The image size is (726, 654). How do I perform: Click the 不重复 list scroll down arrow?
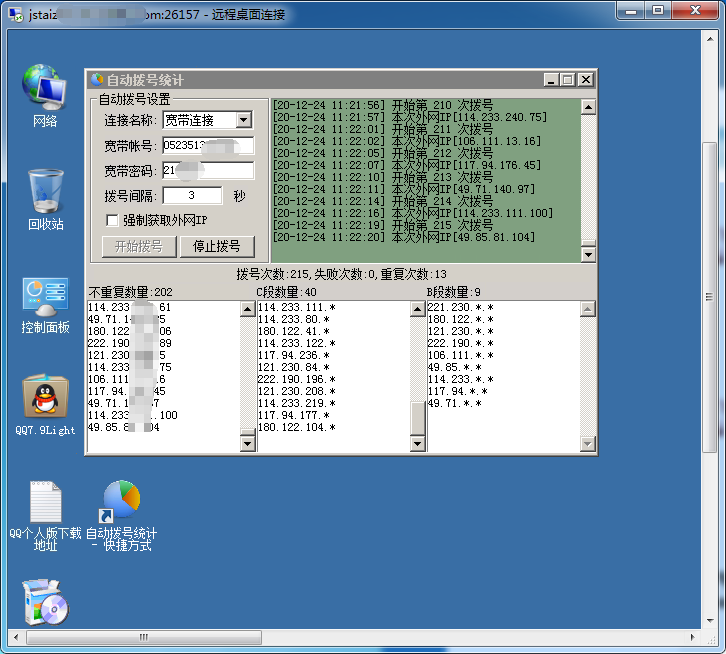(x=248, y=444)
